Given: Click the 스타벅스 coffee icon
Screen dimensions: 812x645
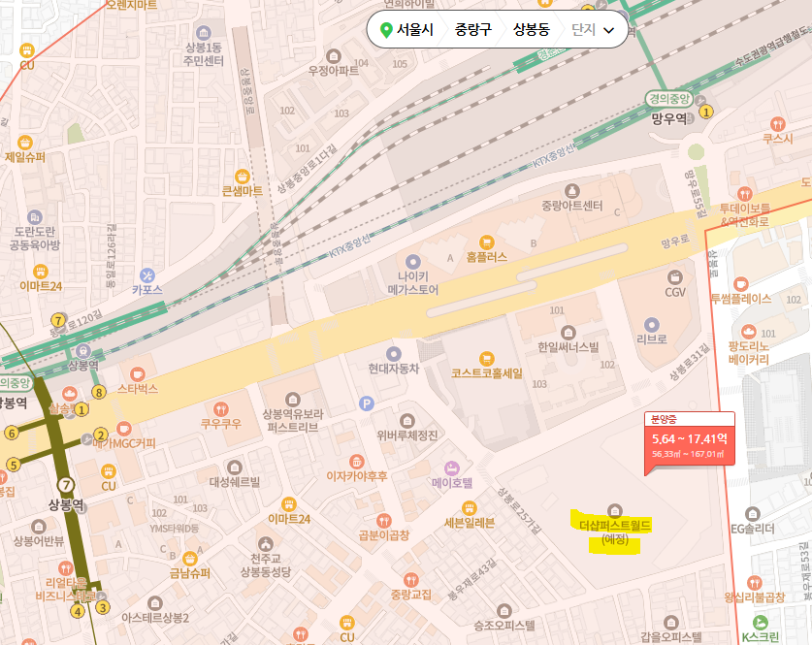Looking at the screenshot, I should [x=137, y=373].
